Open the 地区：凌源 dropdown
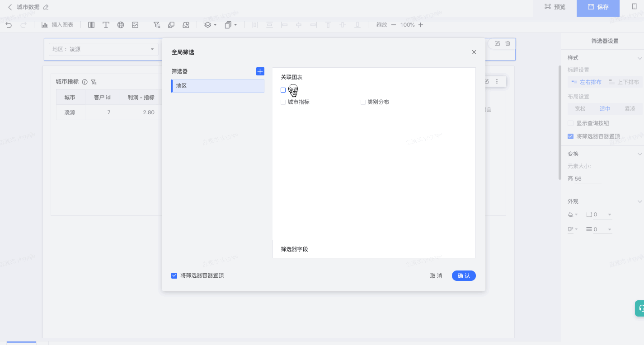 [103, 49]
